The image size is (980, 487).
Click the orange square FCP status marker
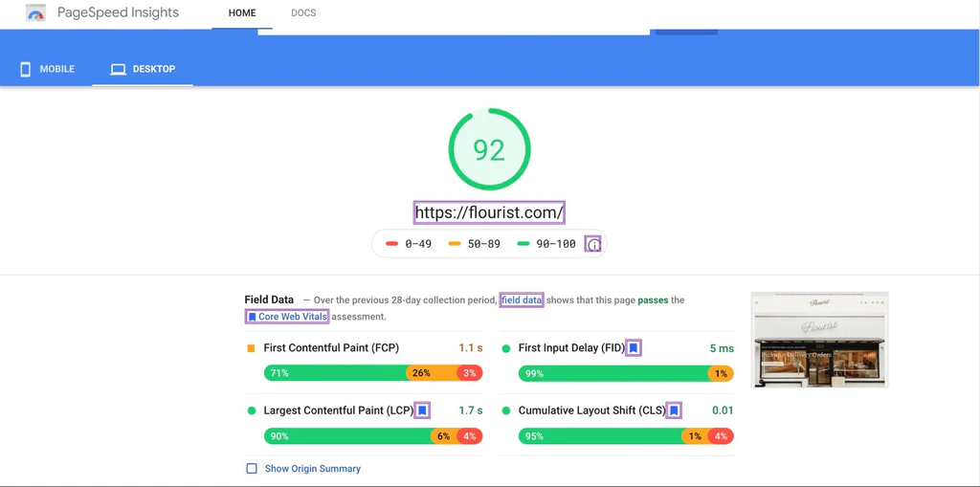252,348
